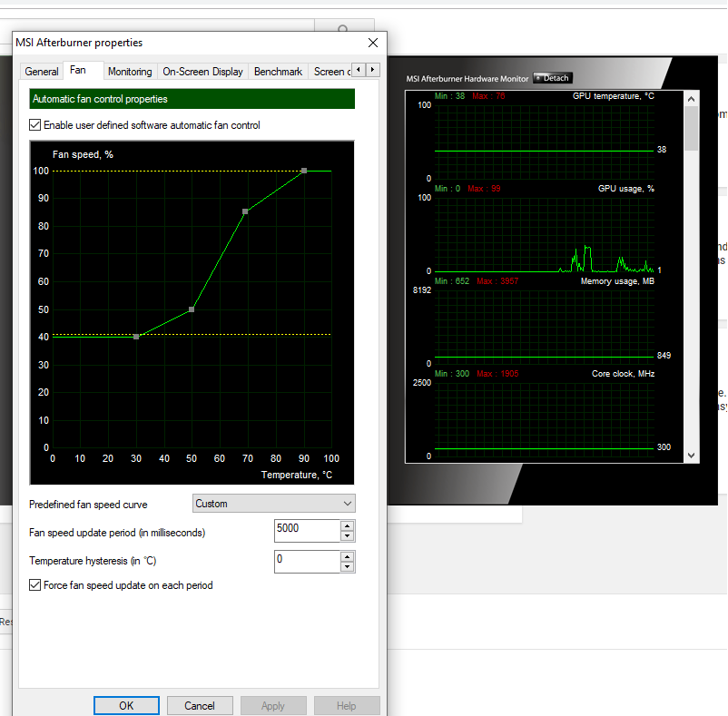Switch to the Monitoring tab
Screen dimensions: 728x716
(130, 72)
